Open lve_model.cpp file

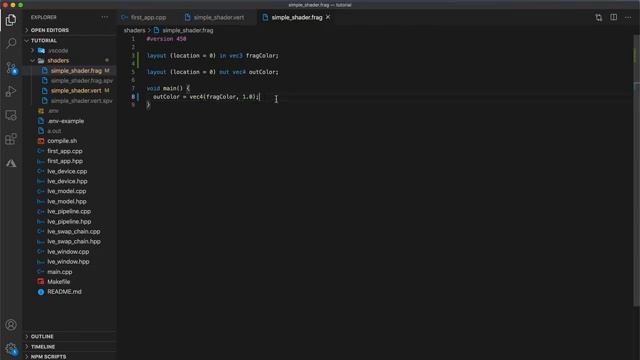70,191
